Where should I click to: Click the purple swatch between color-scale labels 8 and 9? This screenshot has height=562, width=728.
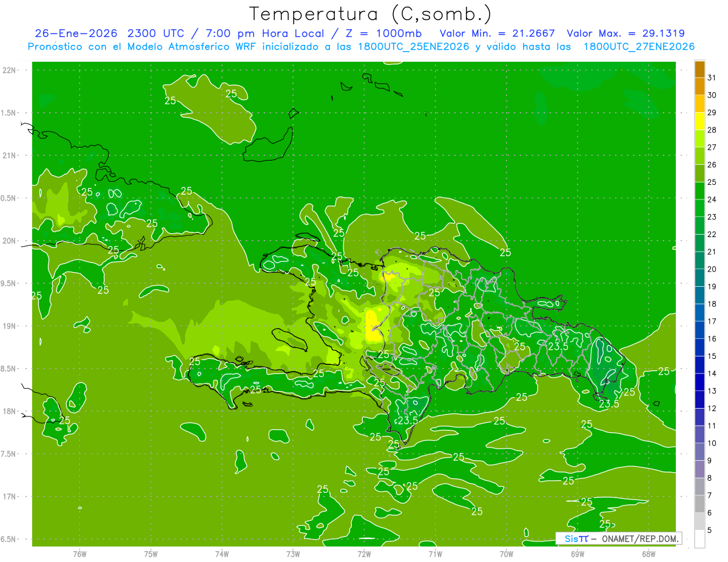coord(700,469)
